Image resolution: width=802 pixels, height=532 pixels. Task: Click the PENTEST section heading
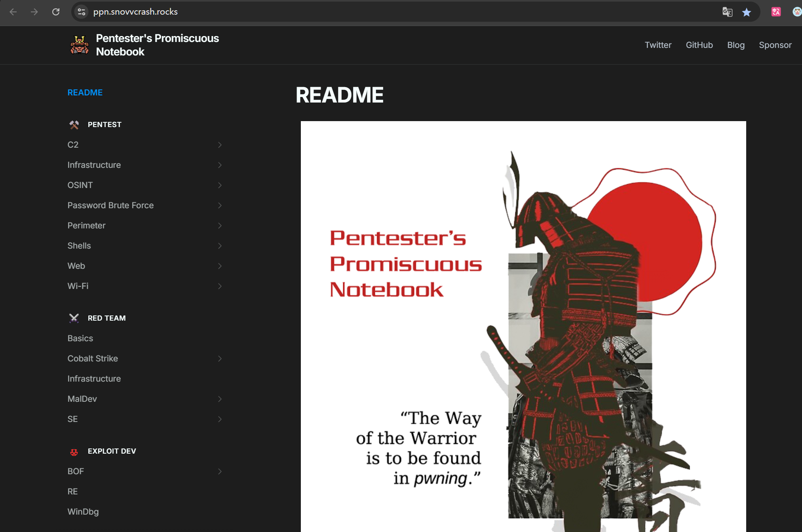tap(105, 125)
